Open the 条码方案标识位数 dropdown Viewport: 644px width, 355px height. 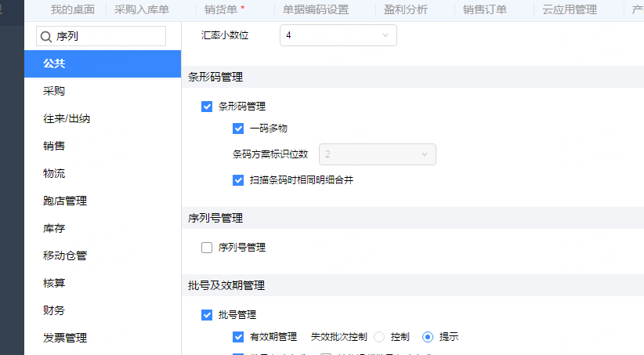(378, 154)
